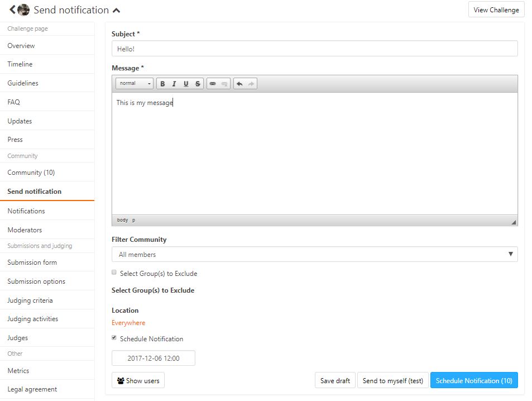Open Moderators in the sidebar
The height and width of the screenshot is (401, 532).
pyautogui.click(x=47, y=230)
